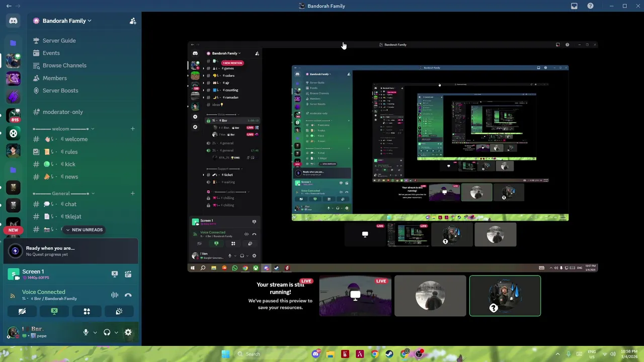Click the invite people icon beside Bandorah Family

tap(133, 21)
